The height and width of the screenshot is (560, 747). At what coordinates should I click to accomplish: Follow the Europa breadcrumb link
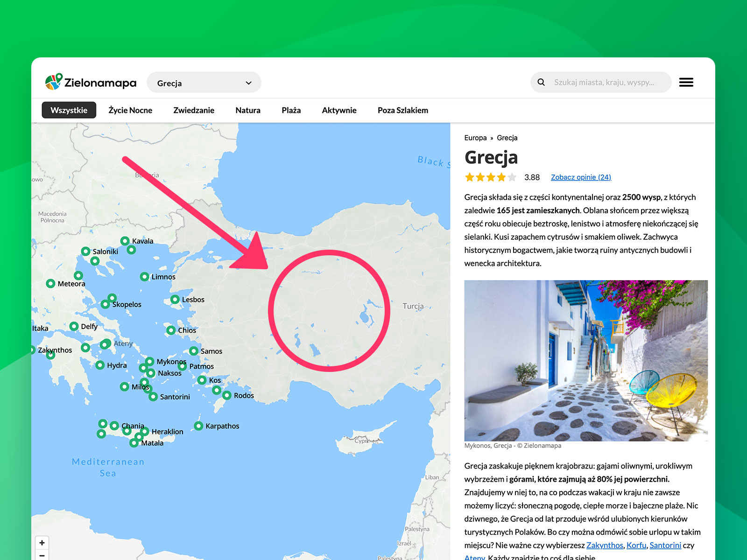(475, 138)
